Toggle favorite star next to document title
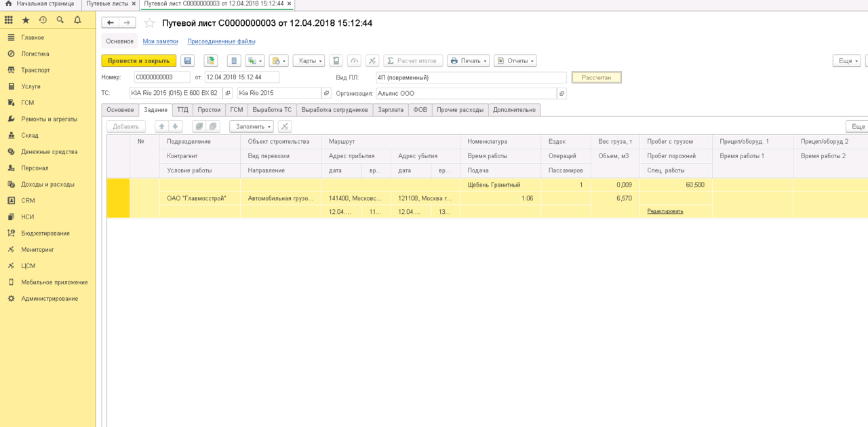Screen dimensions: 868x427 click(150, 23)
